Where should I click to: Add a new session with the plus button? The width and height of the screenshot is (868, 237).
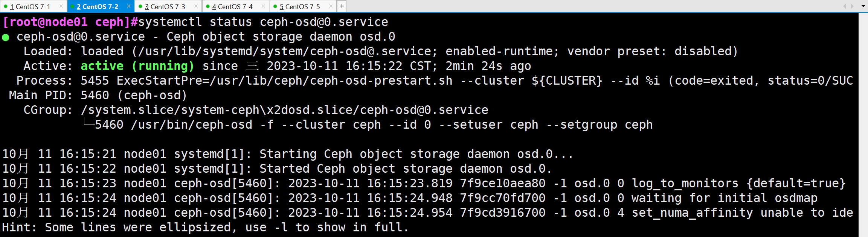[342, 6]
